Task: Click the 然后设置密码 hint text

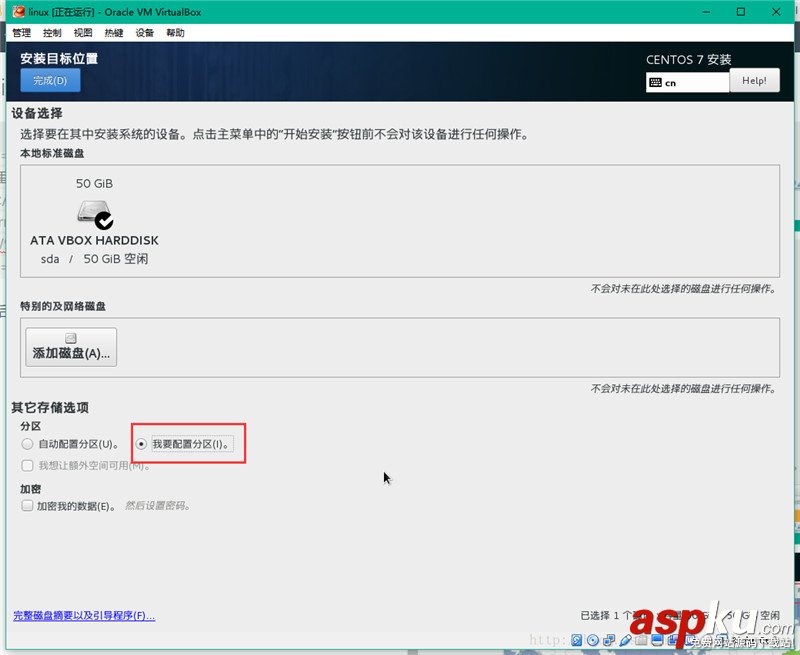Action: [x=158, y=506]
